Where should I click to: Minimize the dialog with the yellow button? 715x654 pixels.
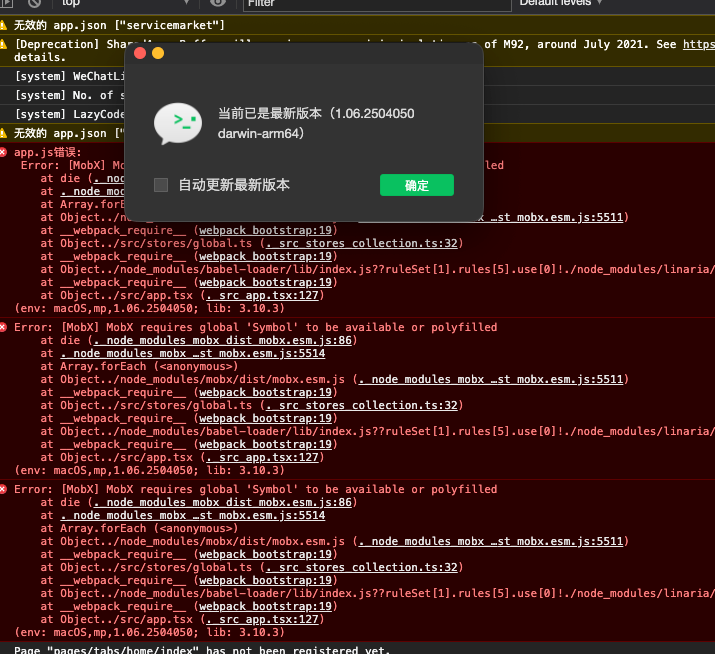coord(158,54)
